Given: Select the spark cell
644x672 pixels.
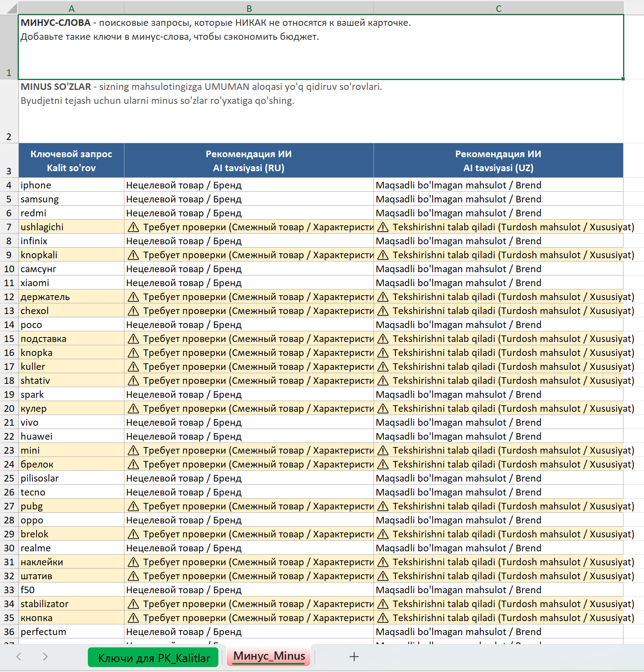Looking at the screenshot, I should tap(71, 394).
